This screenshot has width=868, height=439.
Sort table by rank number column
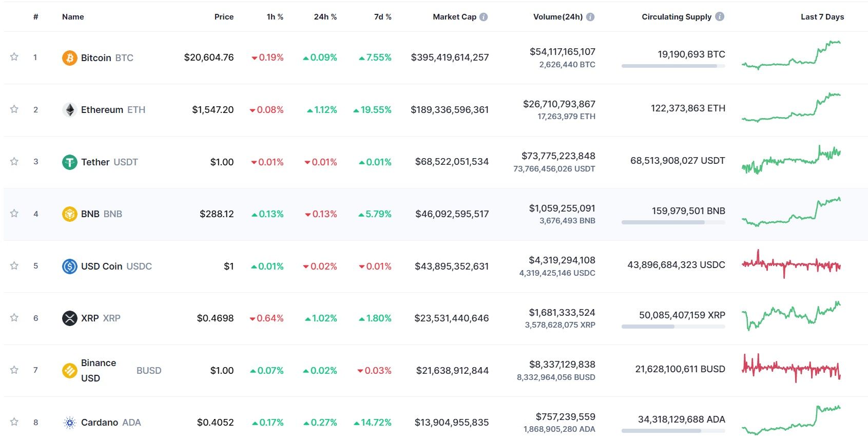(36, 17)
